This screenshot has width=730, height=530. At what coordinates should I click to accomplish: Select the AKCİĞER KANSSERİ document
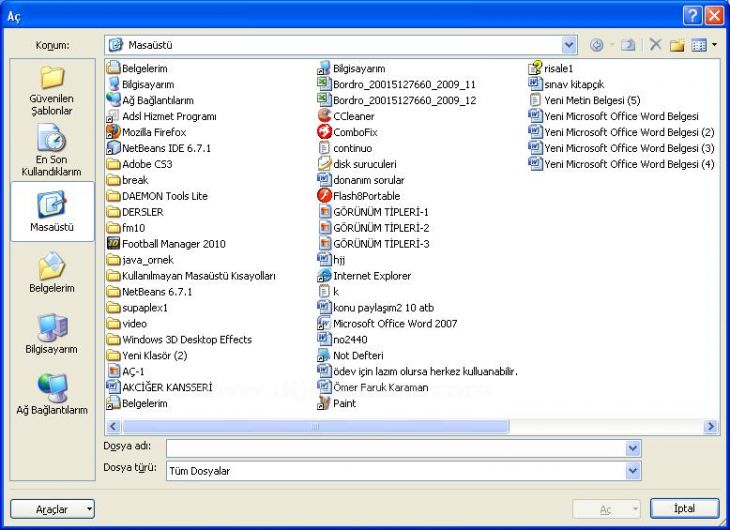click(x=160, y=387)
